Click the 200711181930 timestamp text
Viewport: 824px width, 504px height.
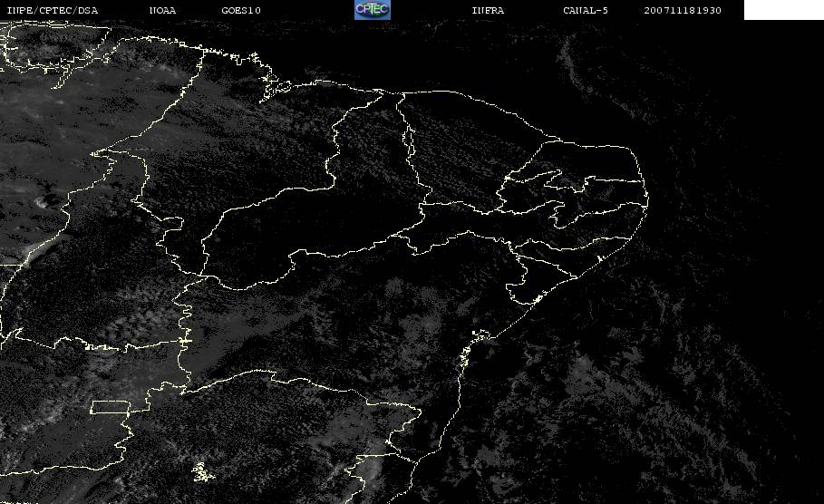click(x=683, y=11)
